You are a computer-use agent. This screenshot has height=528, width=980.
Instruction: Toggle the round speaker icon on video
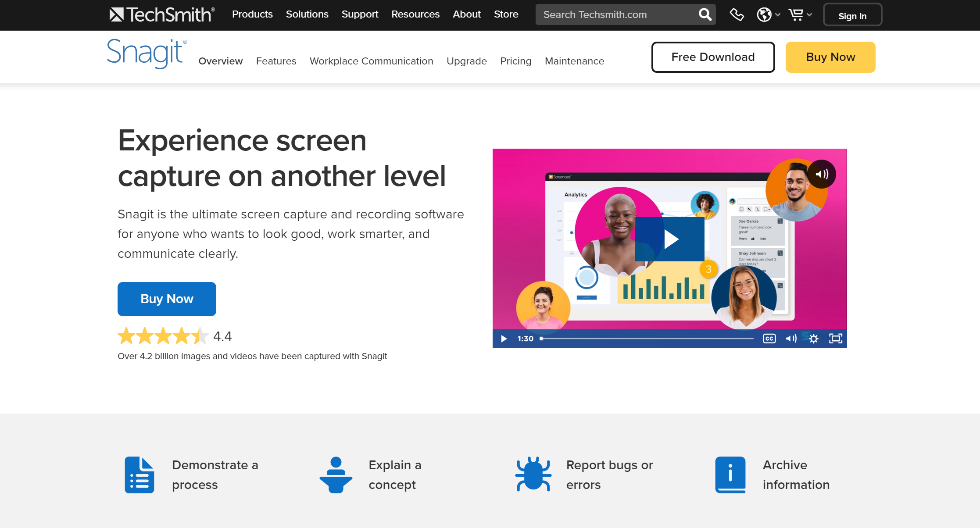pos(821,174)
